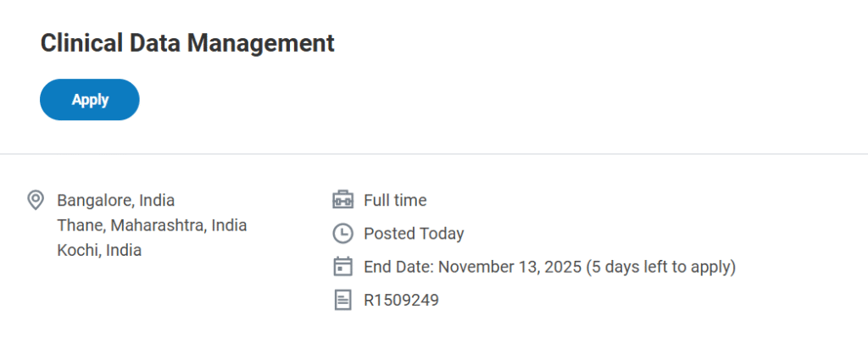Click the November 13, 2025 date
868x343 pixels.
(509, 267)
